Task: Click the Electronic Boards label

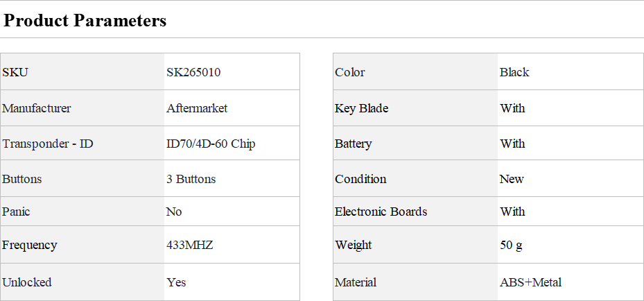Action: (x=381, y=212)
